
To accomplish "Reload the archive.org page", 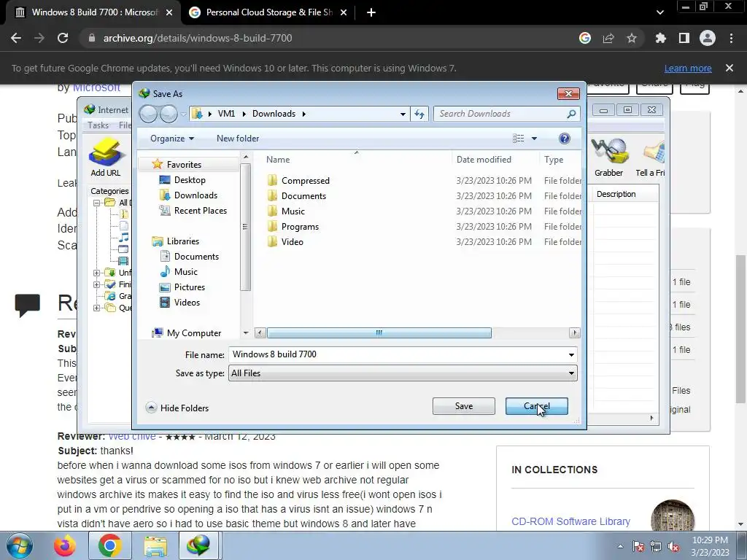I will (63, 38).
